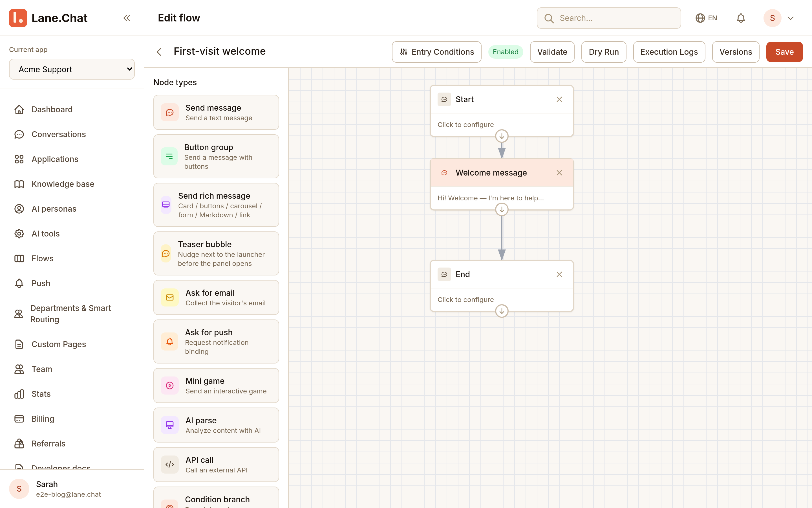The image size is (812, 508).
Task: Click the Mini game play icon
Action: [x=170, y=386]
